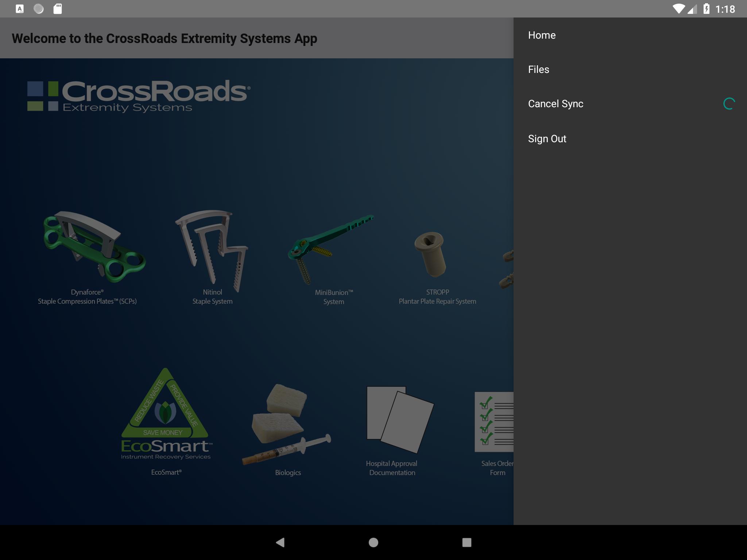Tap the Android home navigation button

point(373,542)
